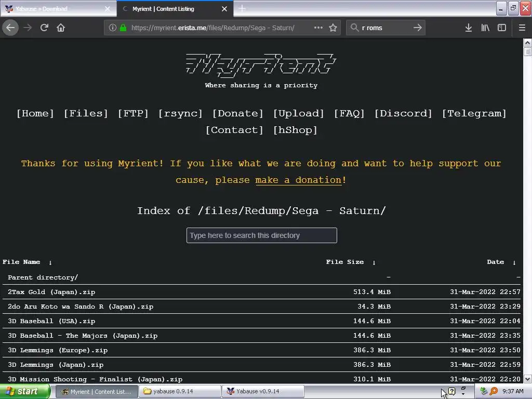Open the [Home] navigation link

click(x=35, y=113)
